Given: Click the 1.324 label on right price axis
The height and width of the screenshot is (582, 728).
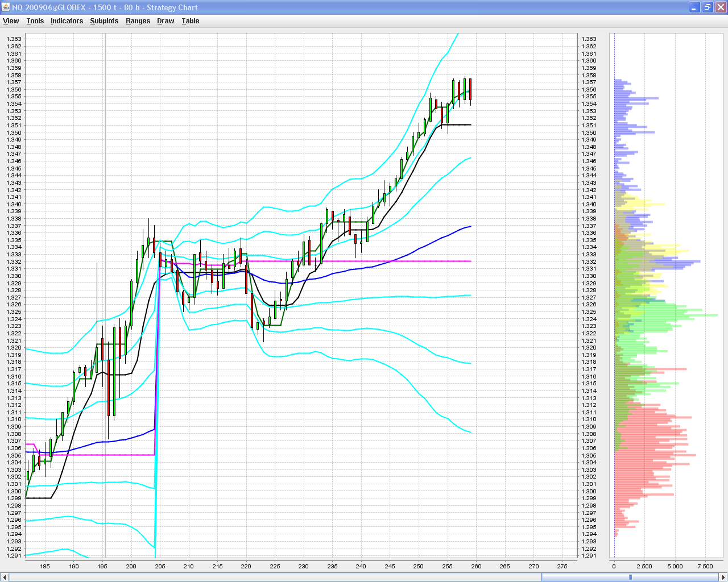Looking at the screenshot, I should [589, 319].
